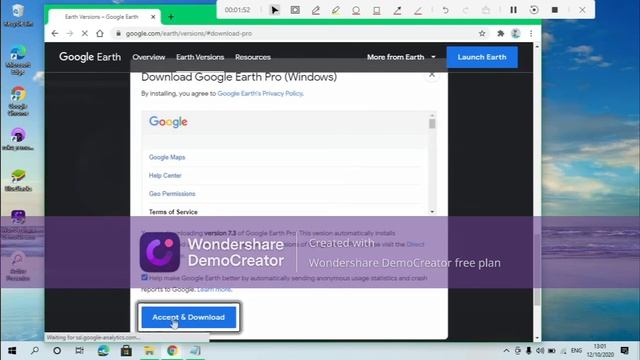Show hidden system tray icons
The width and height of the screenshot is (640, 360).
click(506, 351)
